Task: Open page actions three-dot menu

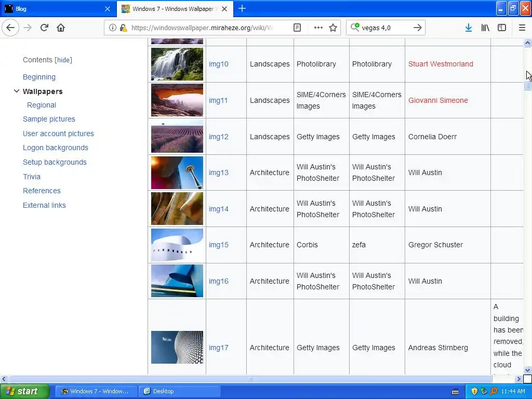Action: tap(318, 28)
